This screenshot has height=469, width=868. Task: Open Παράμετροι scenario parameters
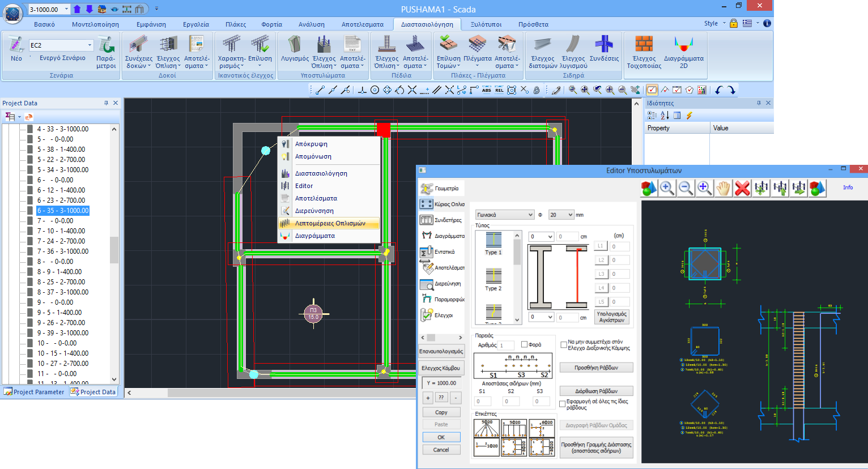click(x=106, y=52)
